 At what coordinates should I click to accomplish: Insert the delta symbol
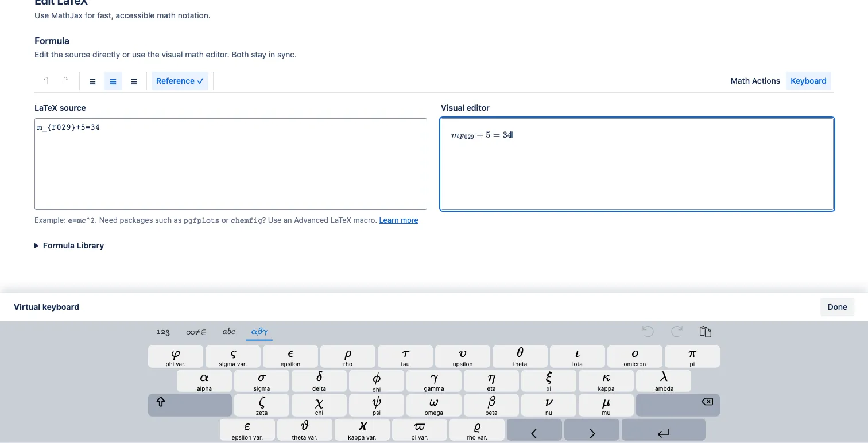coord(319,381)
